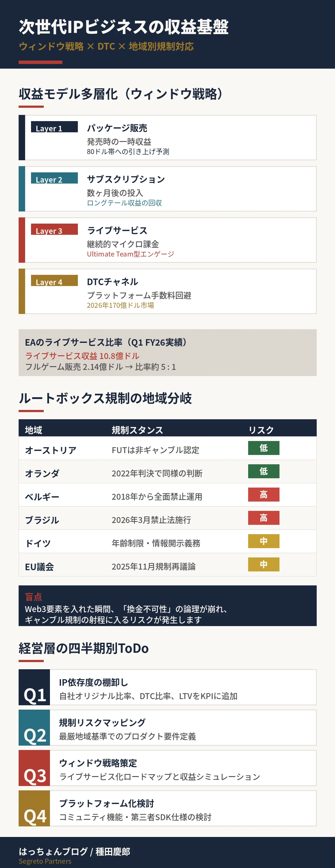Select the Q3 quarter block
The height and width of the screenshot is (868, 335).
(34, 768)
